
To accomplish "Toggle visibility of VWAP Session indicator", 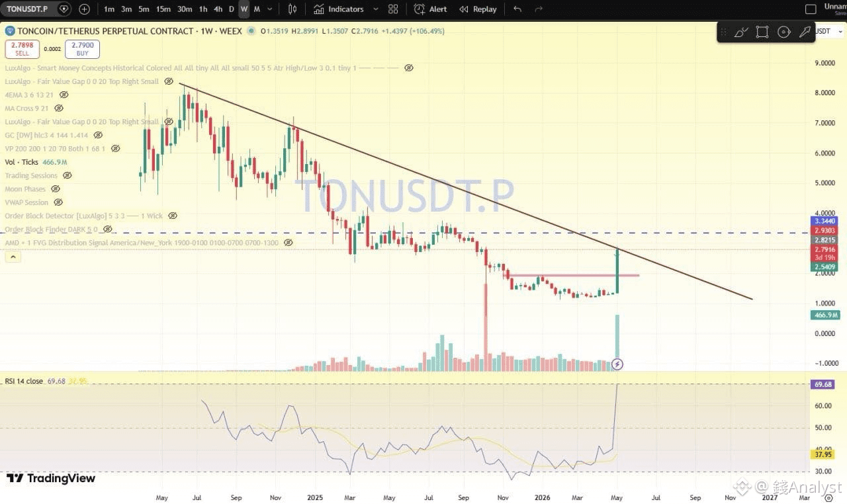I will click(58, 202).
